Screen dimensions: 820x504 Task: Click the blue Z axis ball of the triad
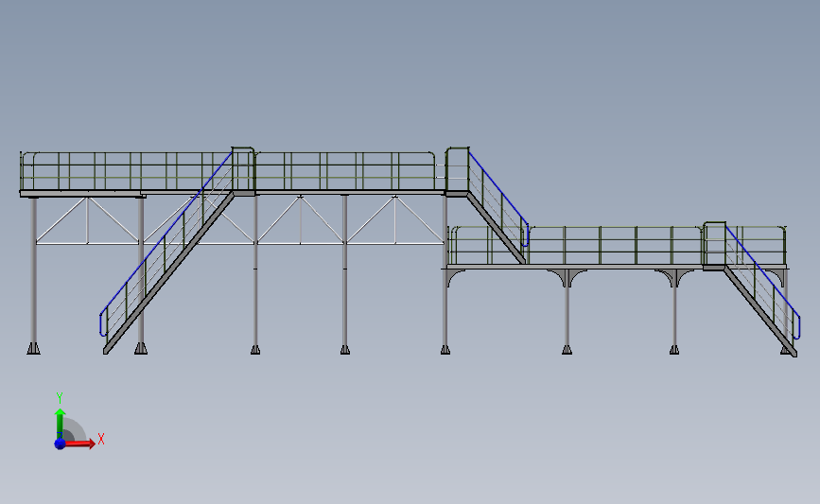click(60, 443)
